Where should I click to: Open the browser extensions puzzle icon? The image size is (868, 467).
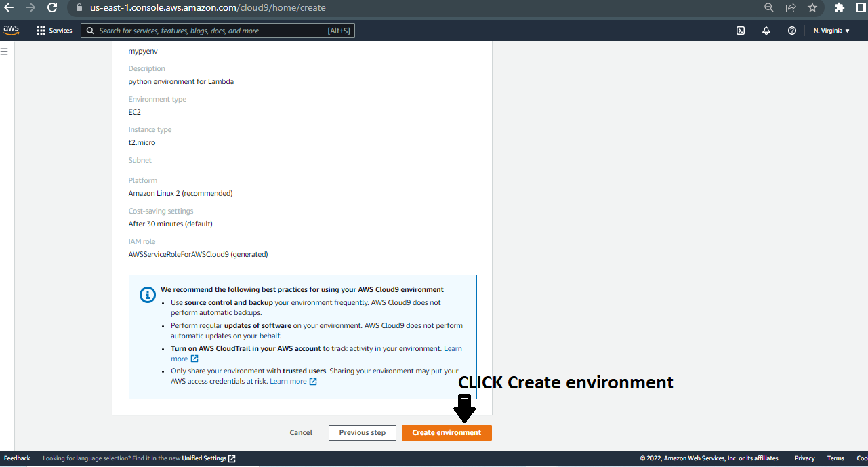tap(840, 8)
